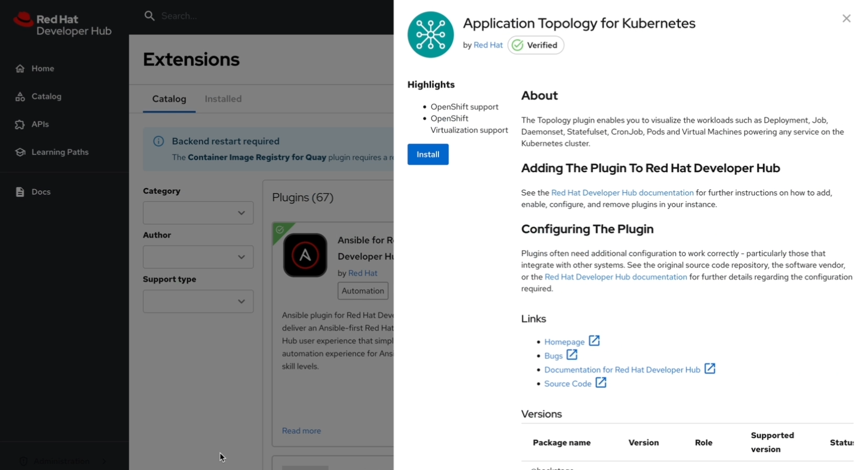Click the search magnifier icon
Viewport: 868px width, 470px height.
(149, 16)
